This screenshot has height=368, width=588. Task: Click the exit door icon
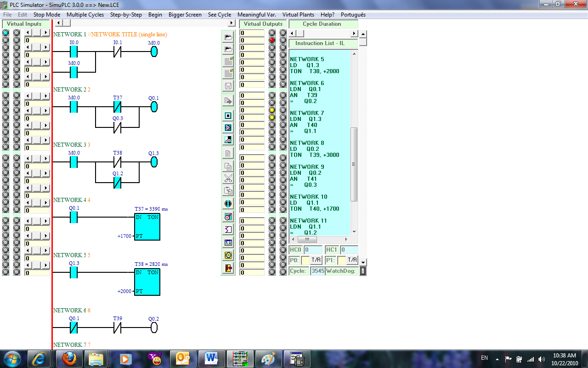point(228,268)
